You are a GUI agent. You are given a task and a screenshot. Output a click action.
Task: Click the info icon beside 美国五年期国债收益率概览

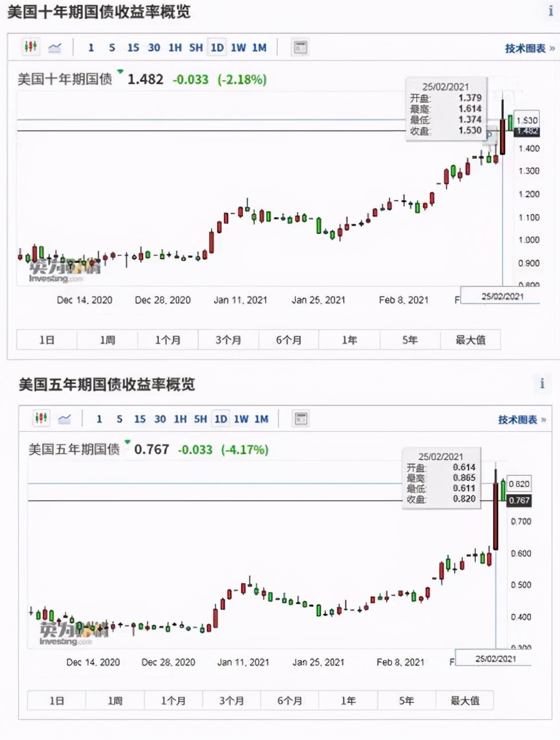(x=542, y=384)
